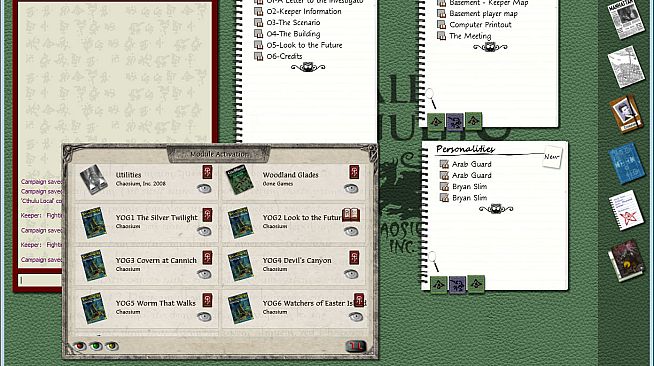Open the 06-Credits story entry

(x=284, y=56)
